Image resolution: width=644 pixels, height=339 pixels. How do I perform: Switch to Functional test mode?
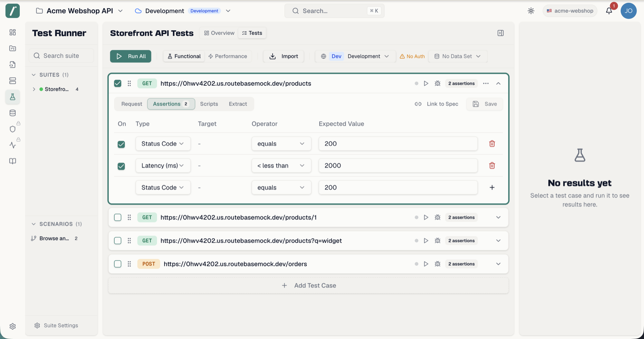click(x=184, y=56)
